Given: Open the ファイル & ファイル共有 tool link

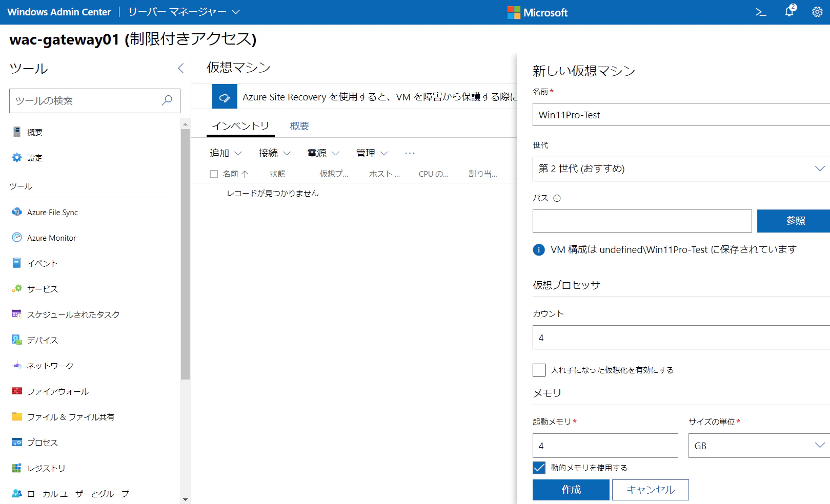Looking at the screenshot, I should (x=71, y=417).
